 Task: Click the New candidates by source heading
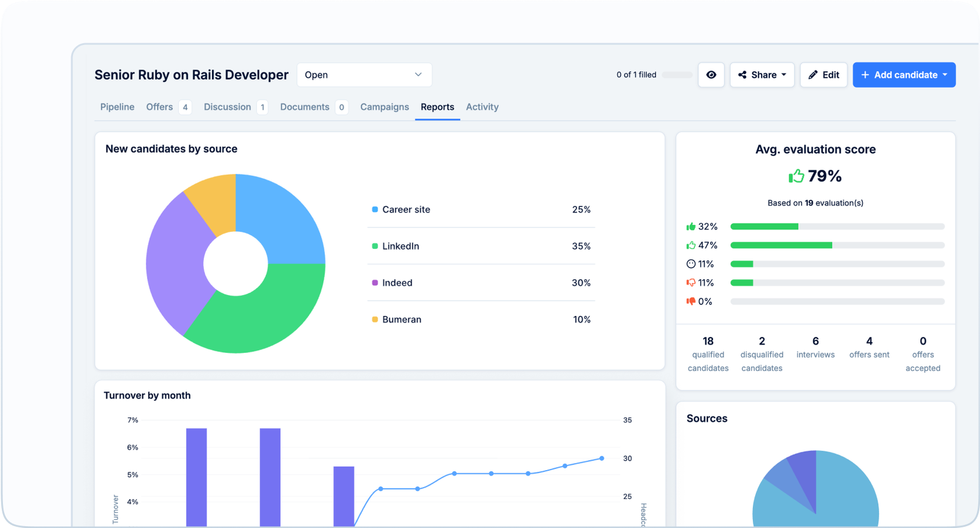coord(172,149)
